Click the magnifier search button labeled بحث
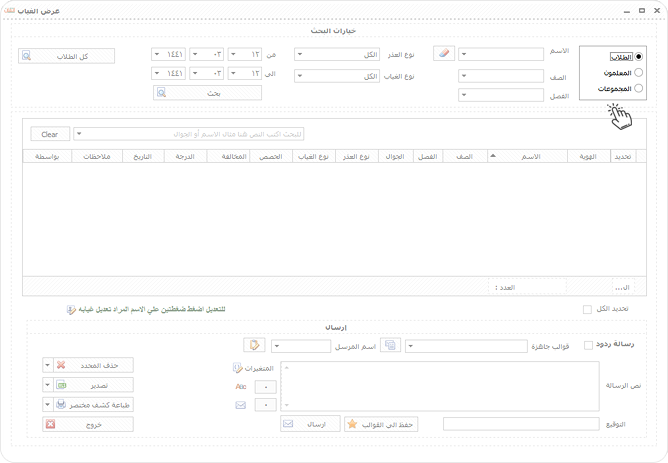The image size is (668, 463). coord(207,93)
